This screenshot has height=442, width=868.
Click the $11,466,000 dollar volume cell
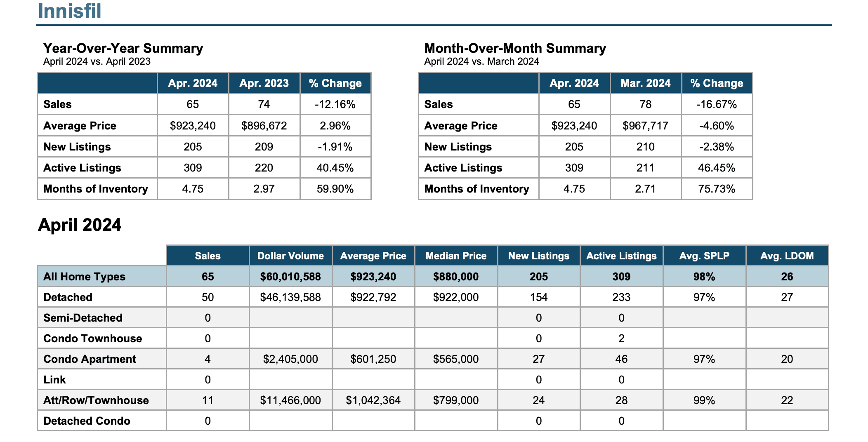290,400
